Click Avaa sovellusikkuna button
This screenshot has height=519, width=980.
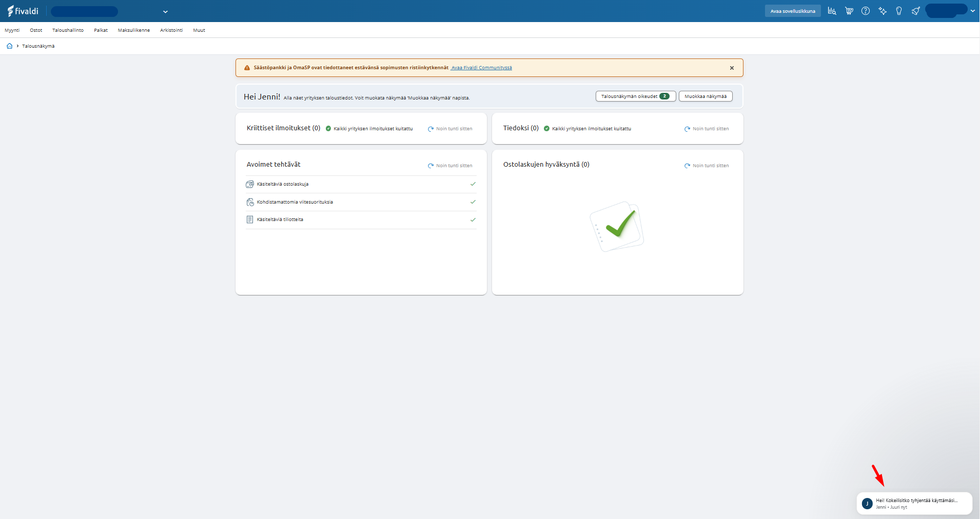coord(793,11)
